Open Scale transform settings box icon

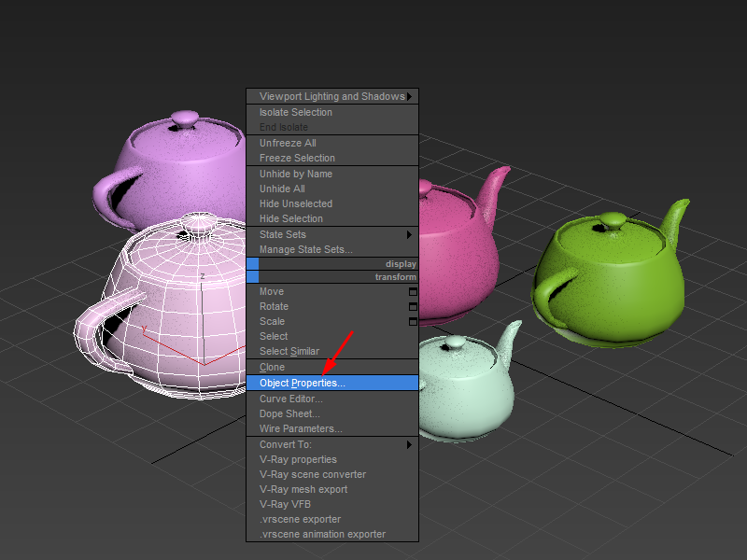(x=413, y=321)
